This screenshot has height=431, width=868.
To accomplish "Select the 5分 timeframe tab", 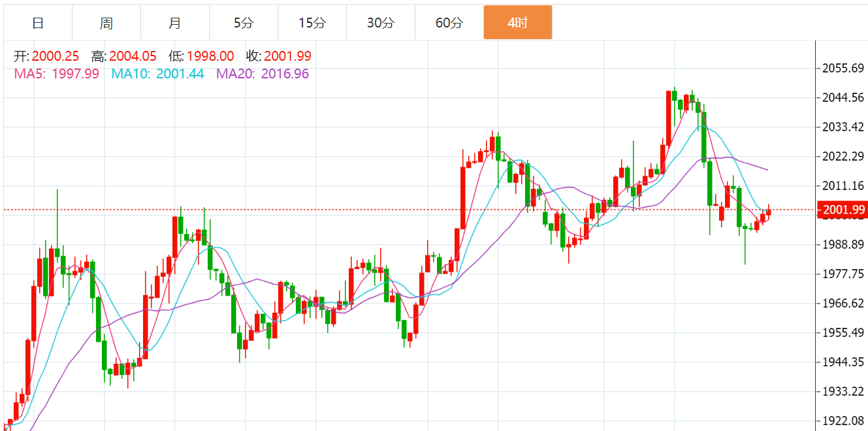I will coord(244,23).
